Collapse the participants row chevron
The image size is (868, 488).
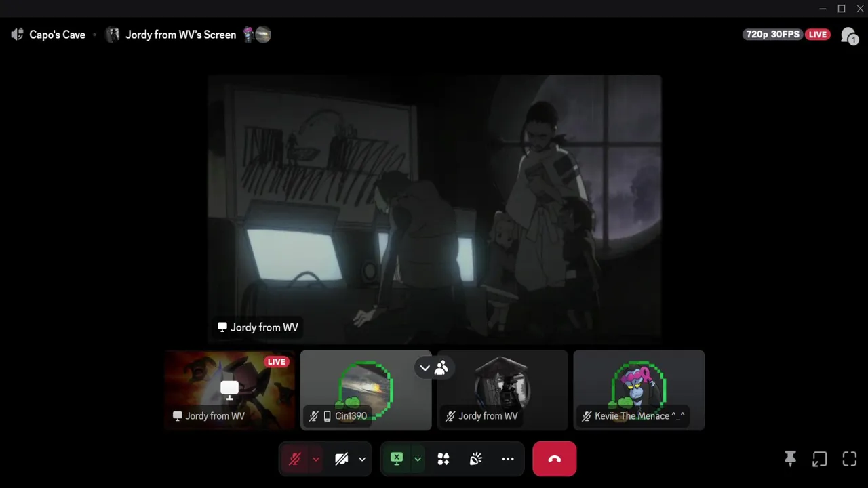click(425, 368)
